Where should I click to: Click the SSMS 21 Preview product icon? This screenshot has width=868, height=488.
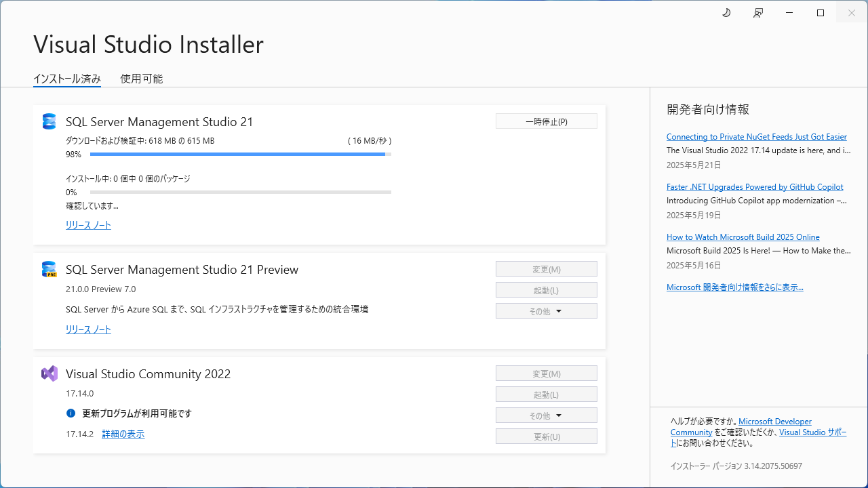pyautogui.click(x=49, y=269)
